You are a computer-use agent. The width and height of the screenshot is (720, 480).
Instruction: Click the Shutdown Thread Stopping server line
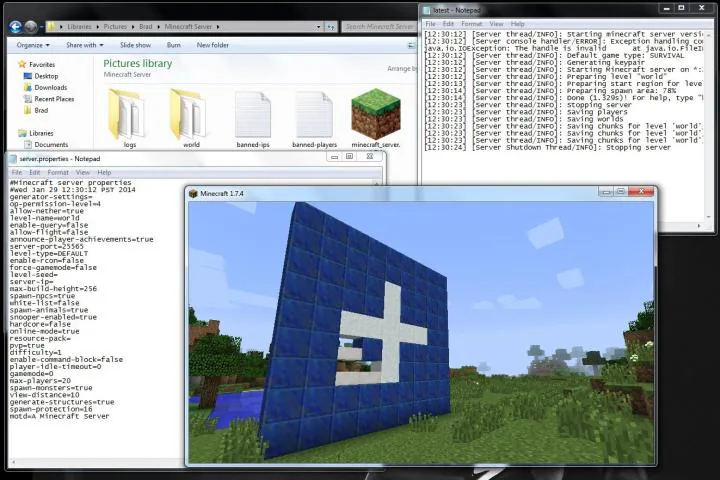point(548,147)
